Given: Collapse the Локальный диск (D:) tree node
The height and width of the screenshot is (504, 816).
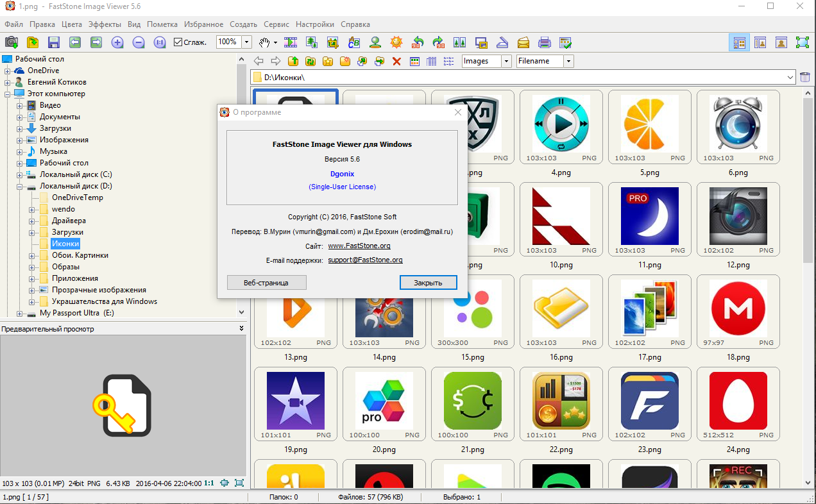Looking at the screenshot, I should (x=19, y=186).
